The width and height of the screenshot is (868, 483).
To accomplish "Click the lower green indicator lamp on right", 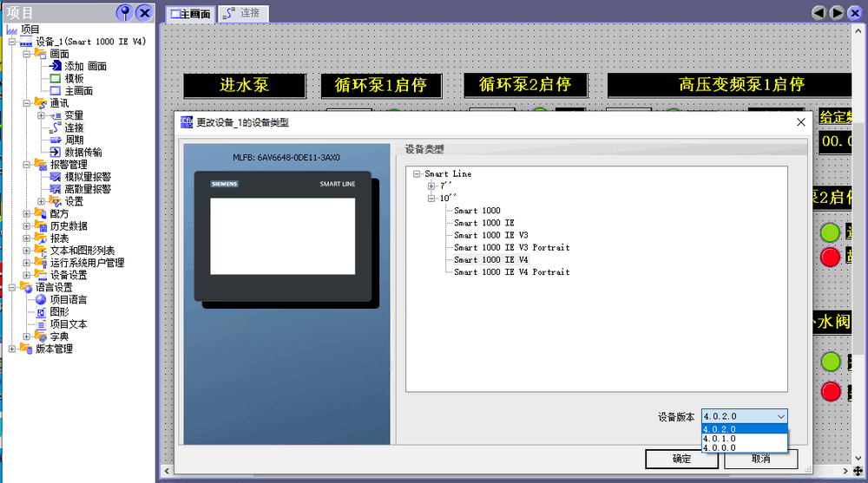I will point(831,362).
